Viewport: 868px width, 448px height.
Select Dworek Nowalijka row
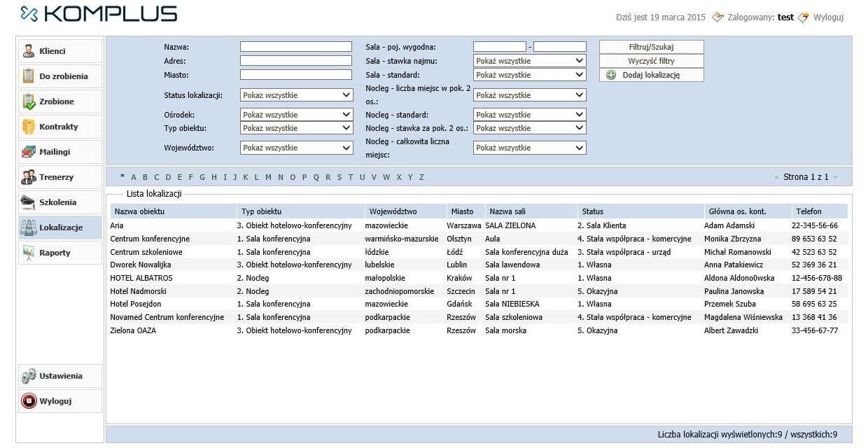point(479,265)
